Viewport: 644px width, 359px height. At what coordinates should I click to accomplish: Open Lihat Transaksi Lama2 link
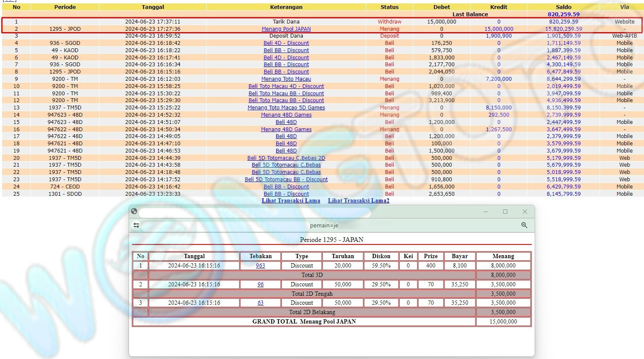click(358, 201)
